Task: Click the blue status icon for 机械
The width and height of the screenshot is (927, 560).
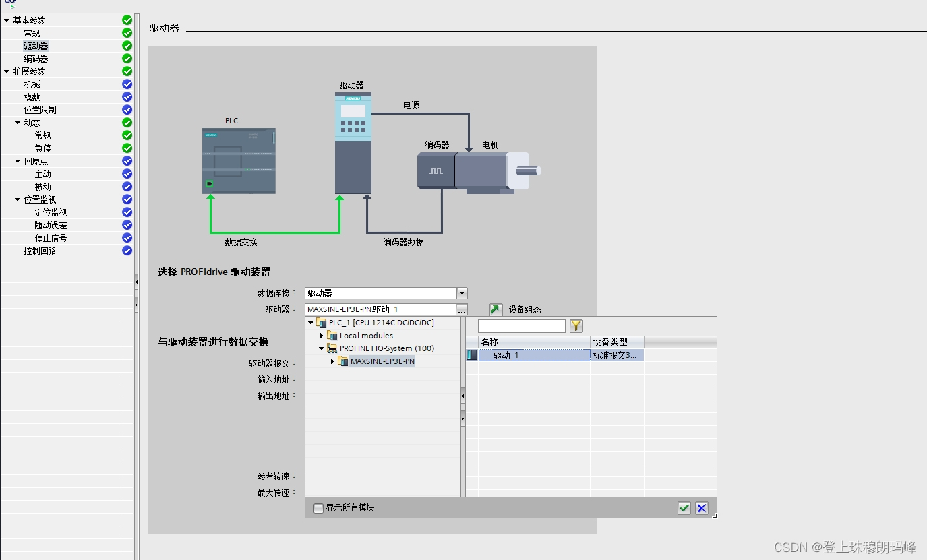Action: 127,84
